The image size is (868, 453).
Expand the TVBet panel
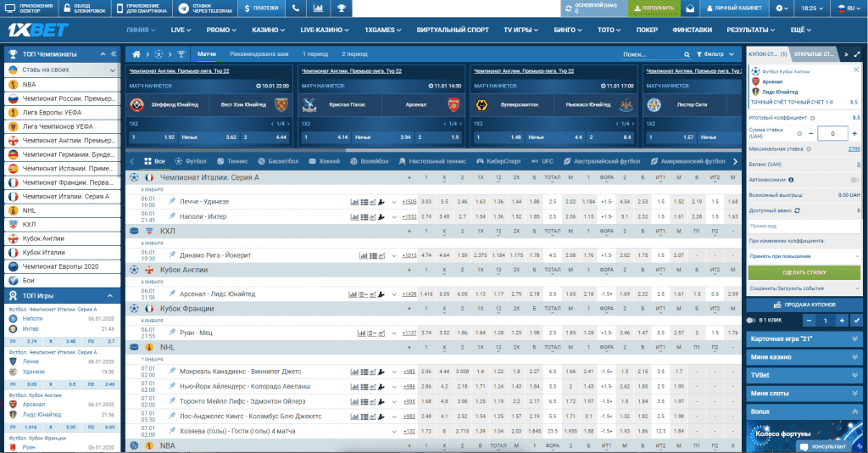click(804, 374)
